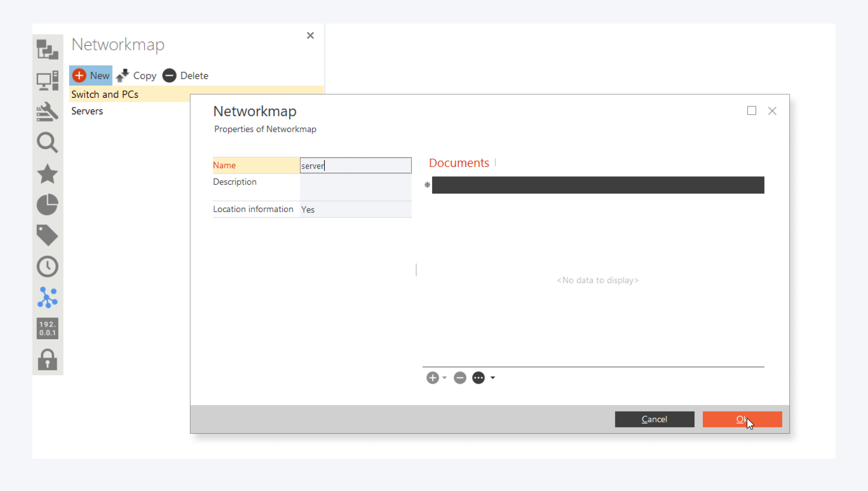Select the clock history sidebar icon

coord(47,266)
